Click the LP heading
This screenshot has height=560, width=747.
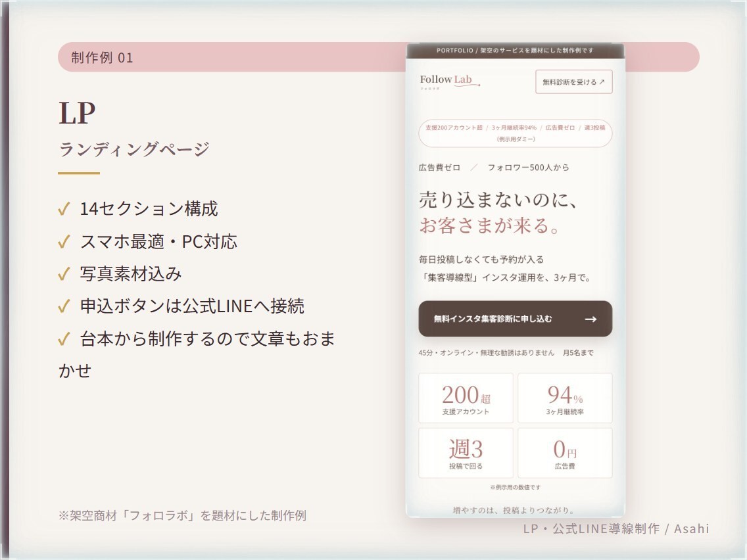(x=77, y=113)
